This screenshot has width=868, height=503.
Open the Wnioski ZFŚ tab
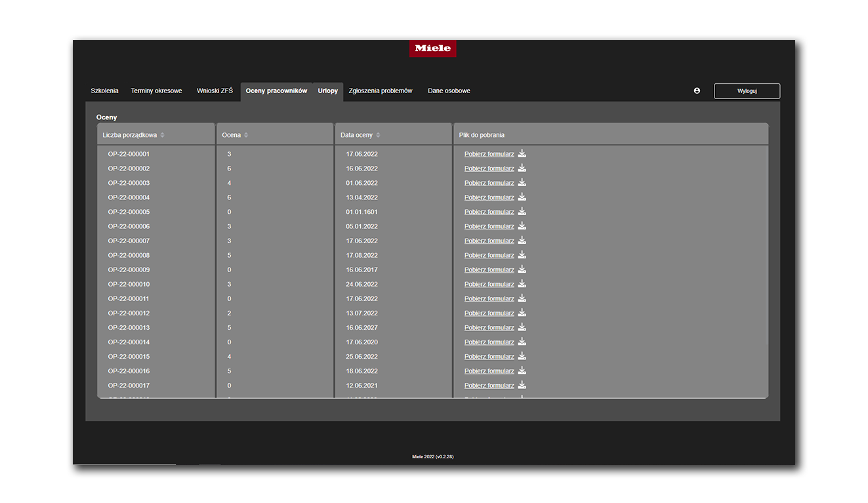[215, 91]
